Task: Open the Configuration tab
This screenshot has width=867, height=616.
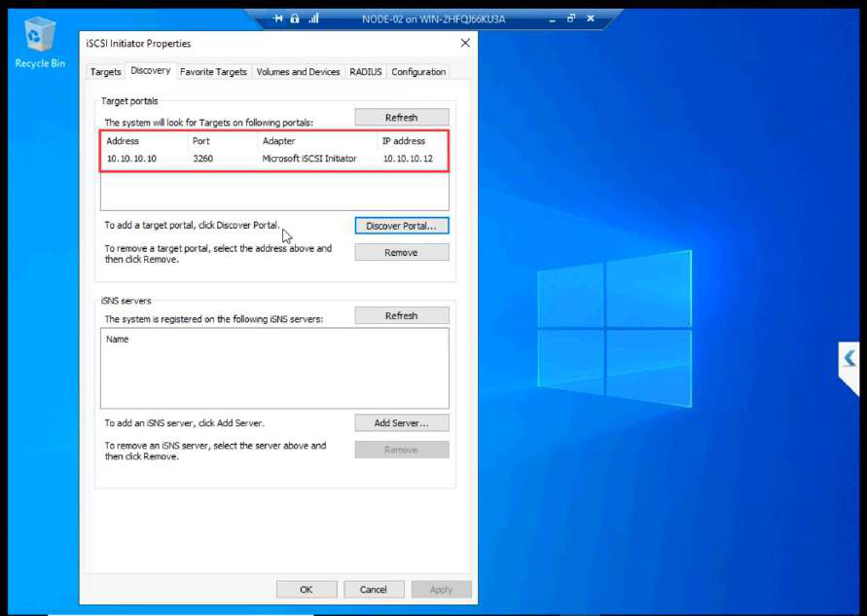Action: point(418,72)
